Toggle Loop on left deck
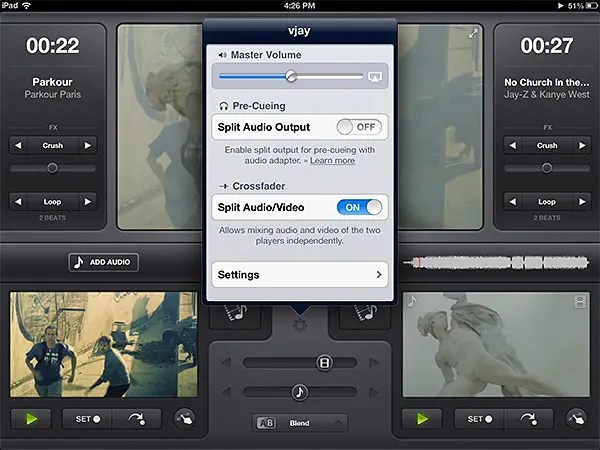Screen dimensions: 600x450 tap(53, 202)
